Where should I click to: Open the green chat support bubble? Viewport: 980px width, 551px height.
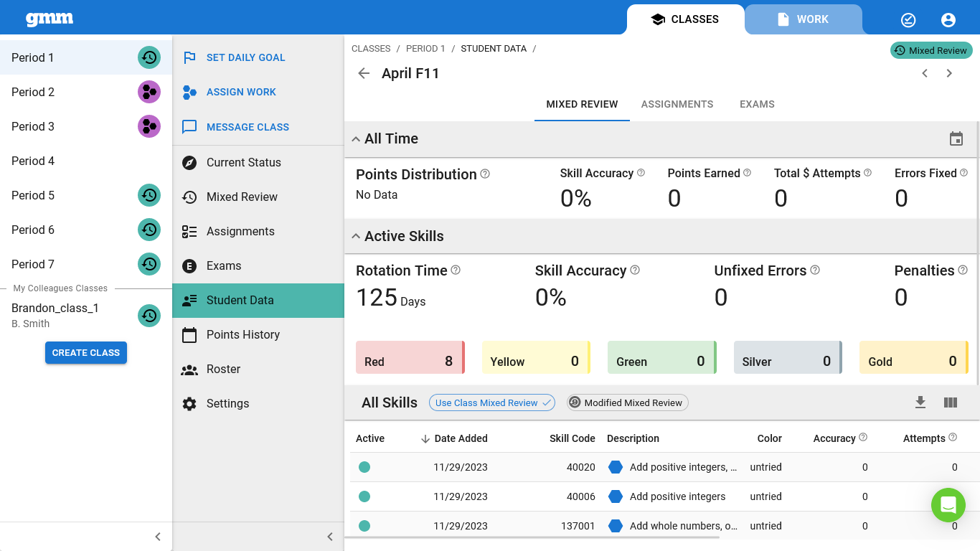click(948, 504)
